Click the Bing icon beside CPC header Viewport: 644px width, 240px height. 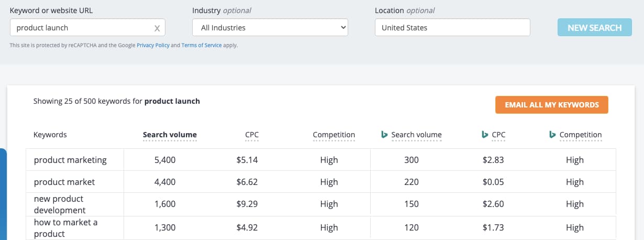[485, 135]
